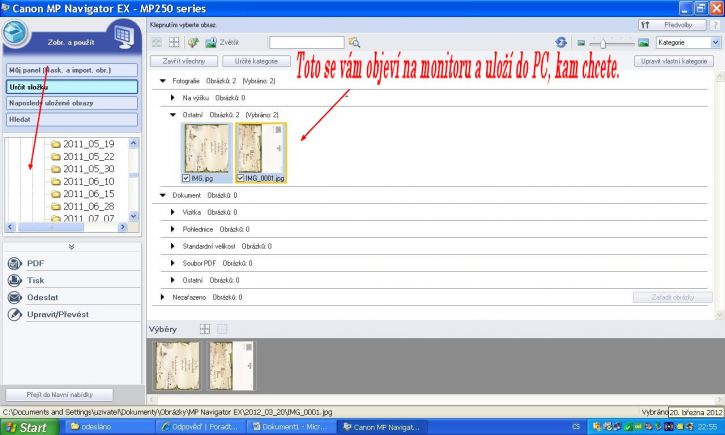Click the scan/import icon at top-left
The height and width of the screenshot is (435, 725).
tap(15, 33)
